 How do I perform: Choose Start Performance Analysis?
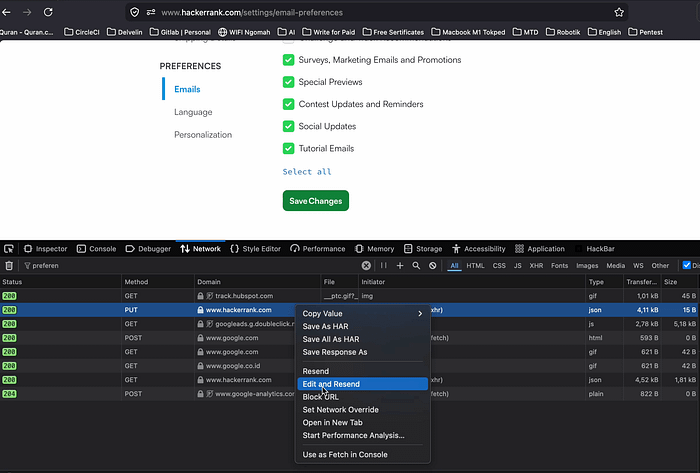362,436
